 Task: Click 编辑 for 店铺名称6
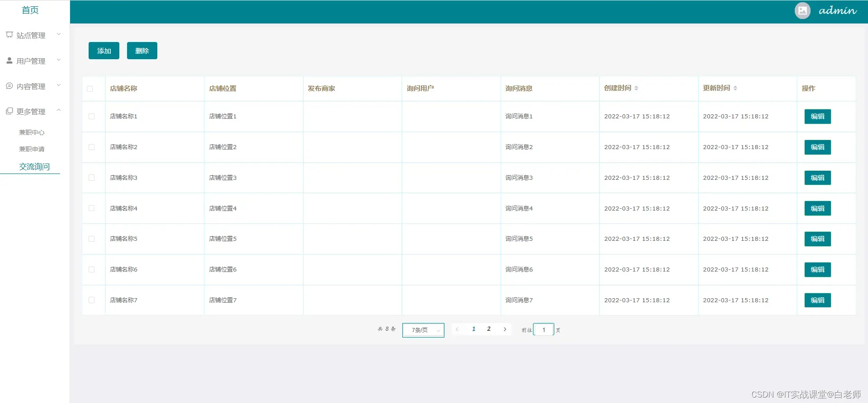coord(817,270)
